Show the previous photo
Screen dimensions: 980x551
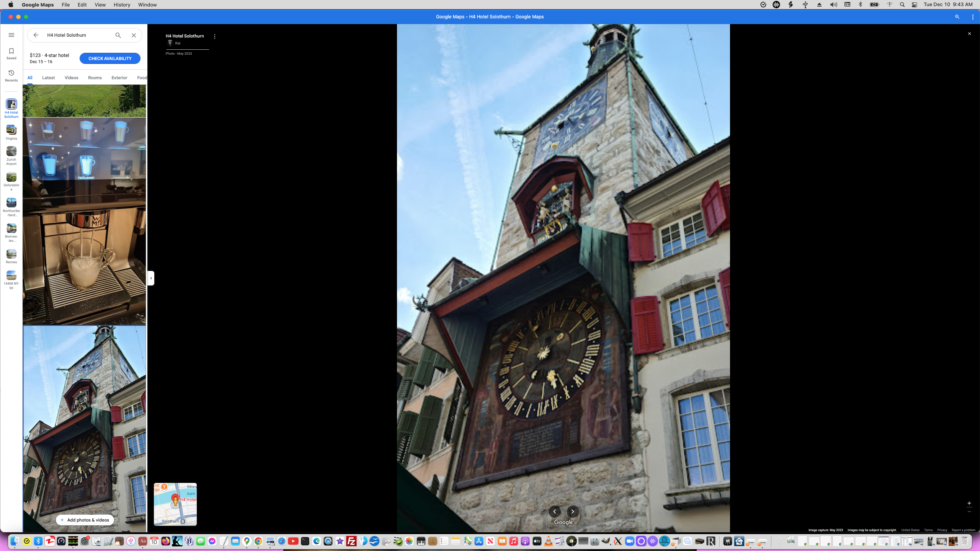click(555, 512)
